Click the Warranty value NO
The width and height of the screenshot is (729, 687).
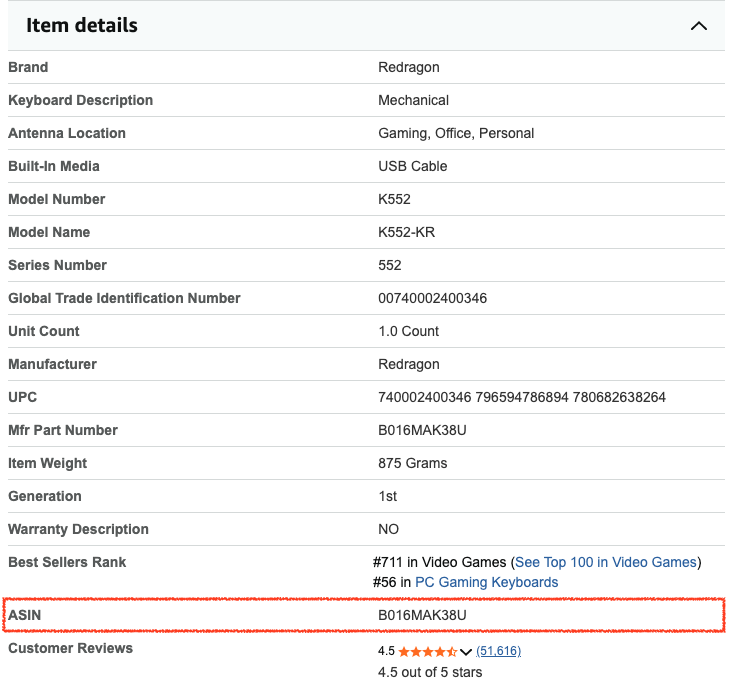[388, 529]
